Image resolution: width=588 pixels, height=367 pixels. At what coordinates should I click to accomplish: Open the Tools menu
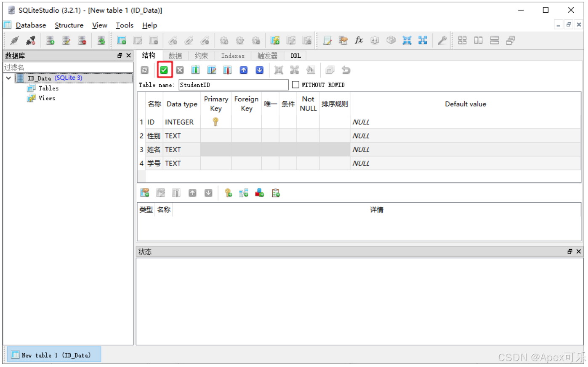(x=125, y=25)
